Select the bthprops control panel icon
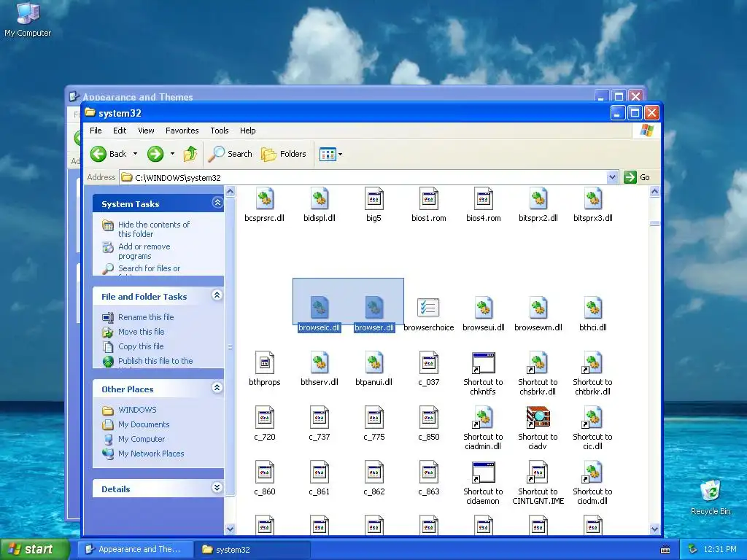The image size is (747, 560). [x=264, y=362]
